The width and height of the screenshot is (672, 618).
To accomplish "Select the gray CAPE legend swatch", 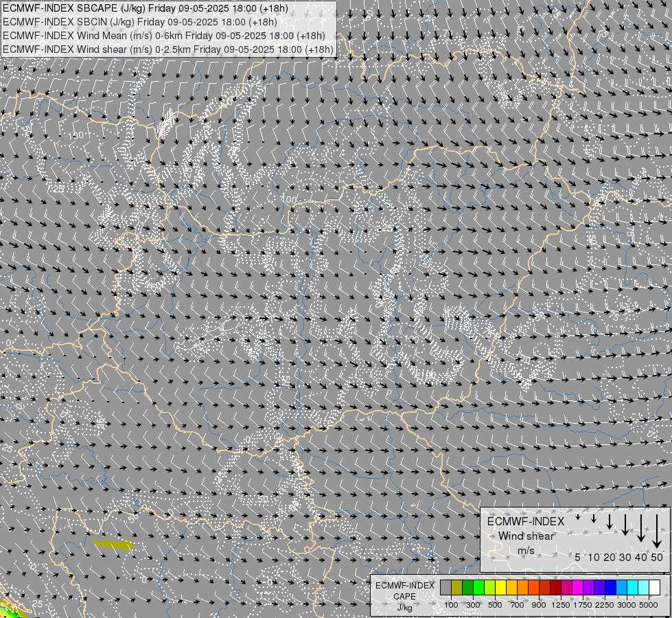I will pyautogui.click(x=445, y=588).
